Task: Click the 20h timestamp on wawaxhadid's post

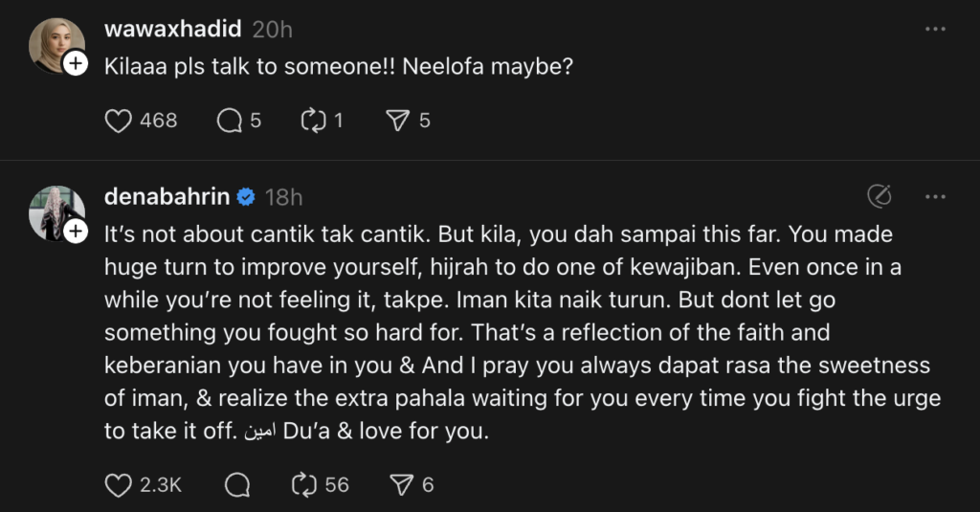Action: point(273,30)
